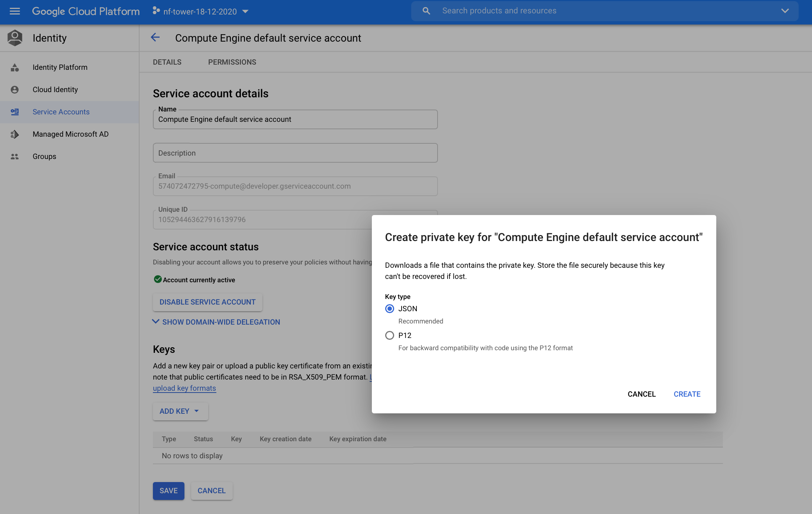
Task: Expand SHOW DOMAIN-WIDE DELEGATION section
Action: coord(216,322)
